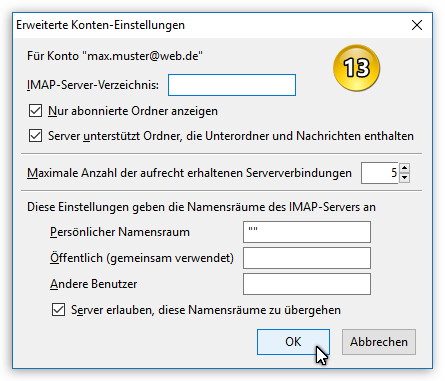Viewport: 445px width, 381px height.
Task: Click the Öffentlich (gemeinsam verwendet) input box
Action: (x=307, y=258)
